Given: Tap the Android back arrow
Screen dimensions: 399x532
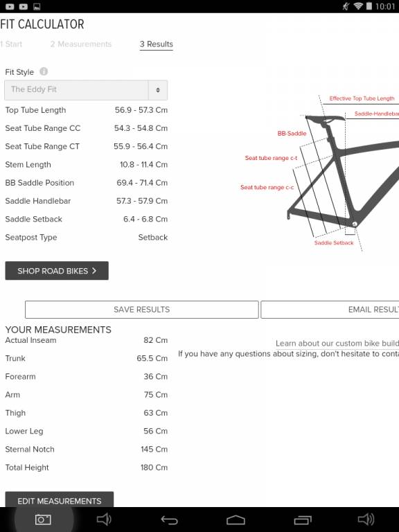Looking at the screenshot, I should (x=169, y=520).
